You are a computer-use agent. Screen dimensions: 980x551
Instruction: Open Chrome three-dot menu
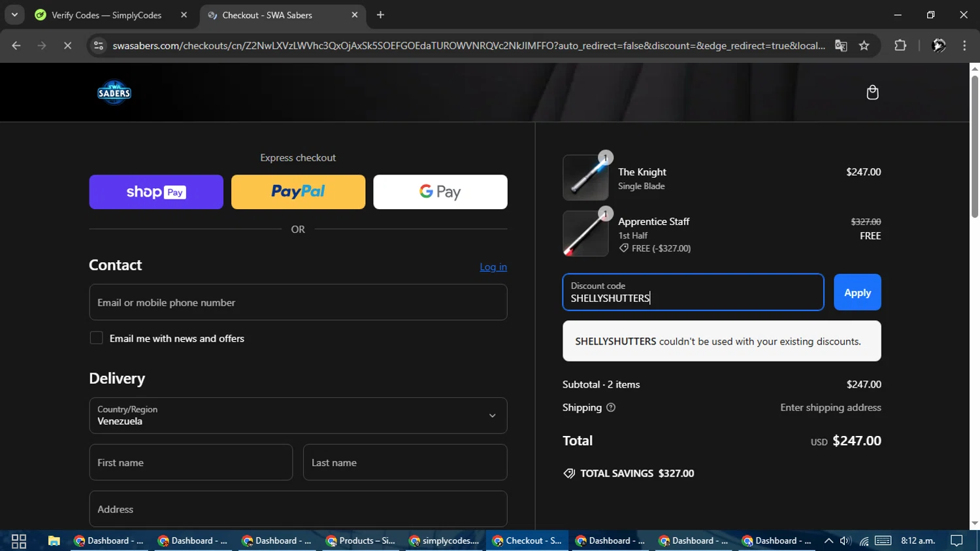(964, 45)
